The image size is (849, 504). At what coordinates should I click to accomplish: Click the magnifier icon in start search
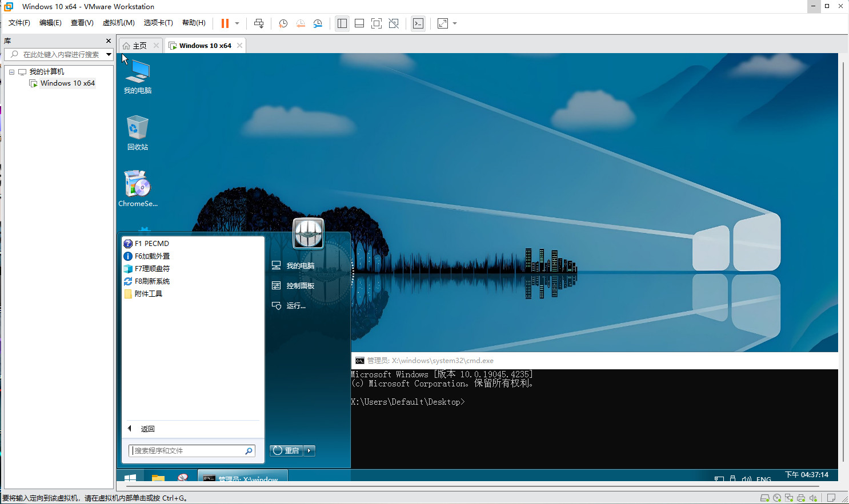tap(249, 451)
